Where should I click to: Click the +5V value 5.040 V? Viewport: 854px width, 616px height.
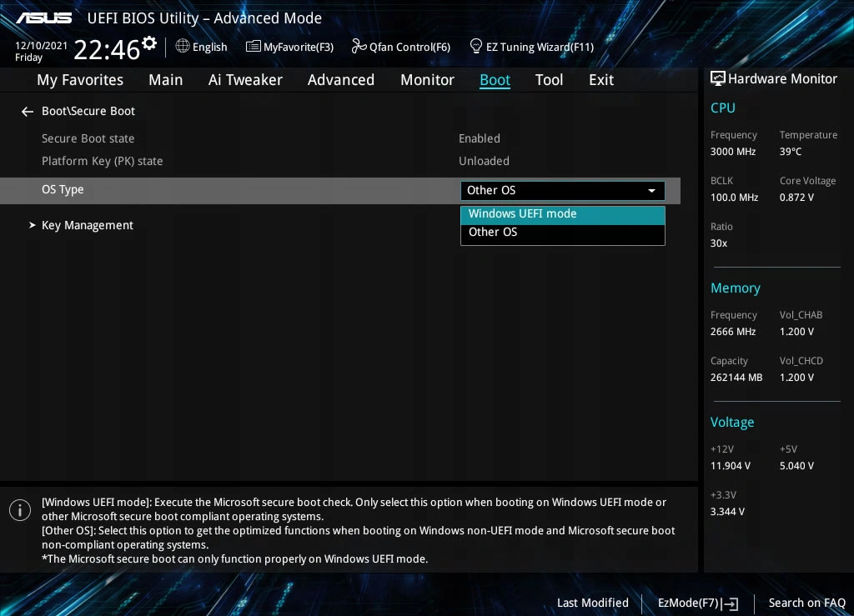(796, 466)
